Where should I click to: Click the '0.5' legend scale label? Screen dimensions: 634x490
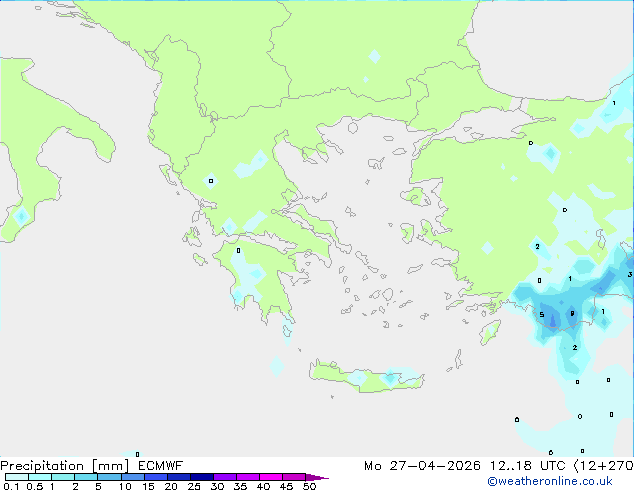34,486
